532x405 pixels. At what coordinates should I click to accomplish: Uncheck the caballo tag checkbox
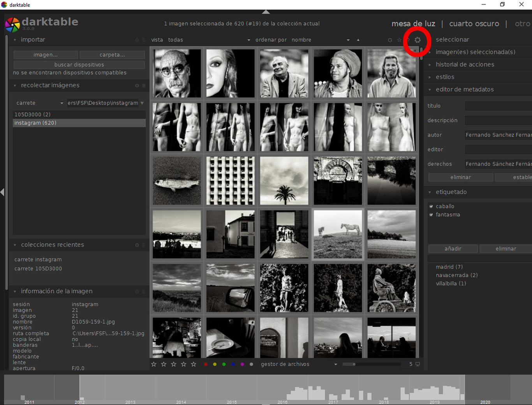[x=431, y=206]
